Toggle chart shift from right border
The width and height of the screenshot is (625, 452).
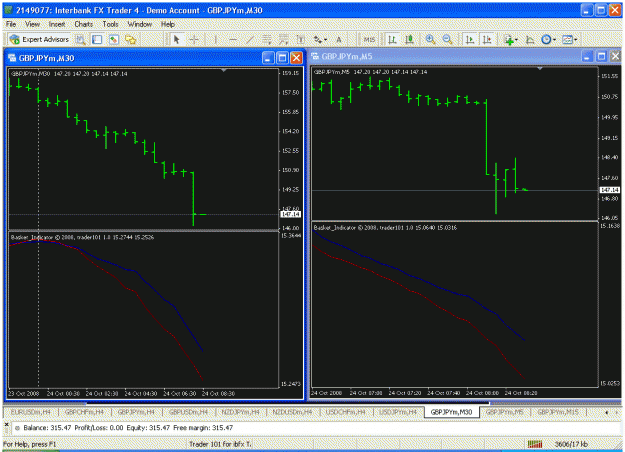point(487,39)
